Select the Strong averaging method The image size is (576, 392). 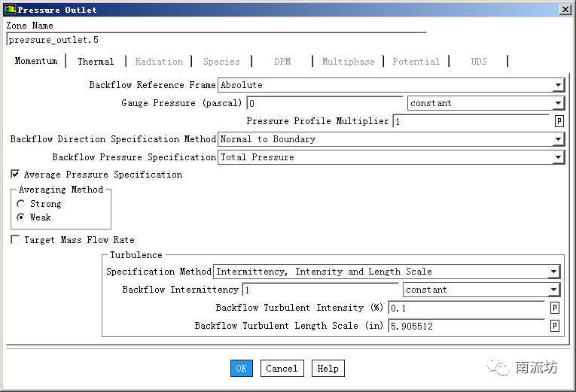(x=21, y=204)
